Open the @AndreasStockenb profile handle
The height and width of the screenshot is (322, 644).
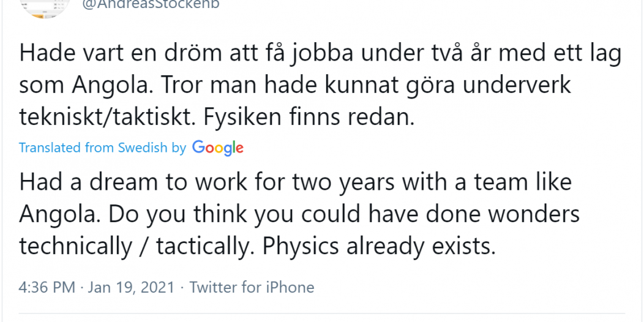pyautogui.click(x=151, y=4)
